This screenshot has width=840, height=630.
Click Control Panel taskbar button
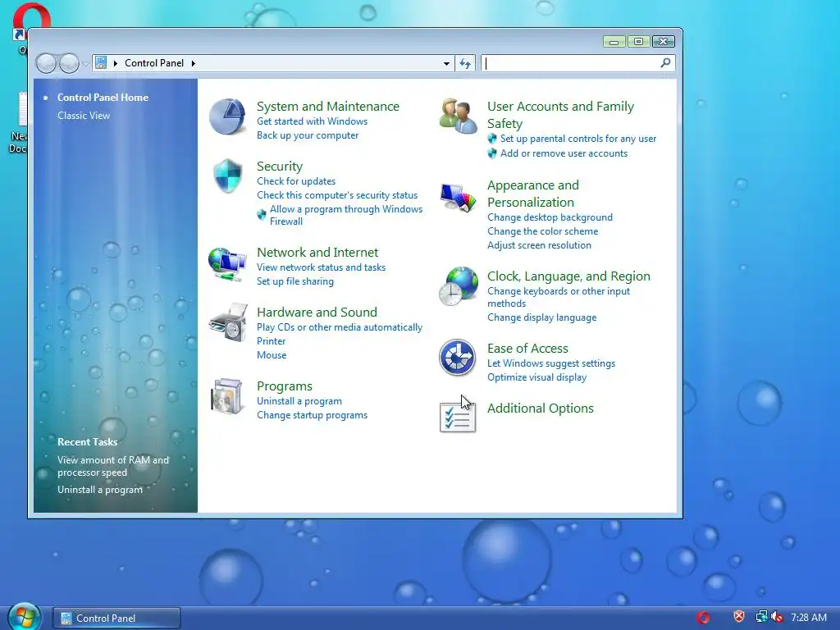tap(116, 618)
